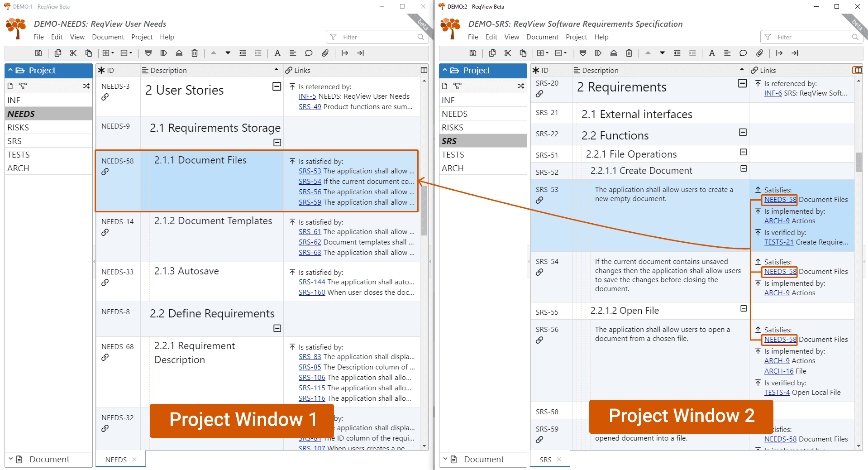This screenshot has width=868, height=470.
Task: Save the document in the NEEDS window toolbar
Action: point(38,53)
